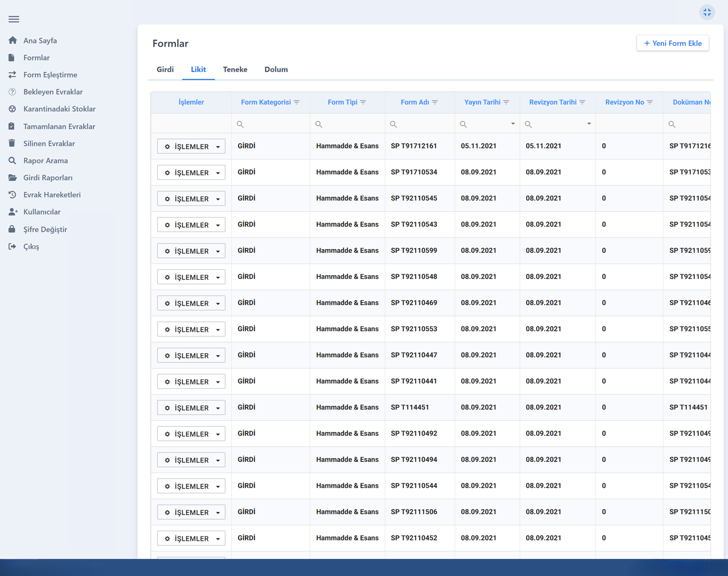The height and width of the screenshot is (576, 728).
Task: Switch to the Teneke tab
Action: 235,69
